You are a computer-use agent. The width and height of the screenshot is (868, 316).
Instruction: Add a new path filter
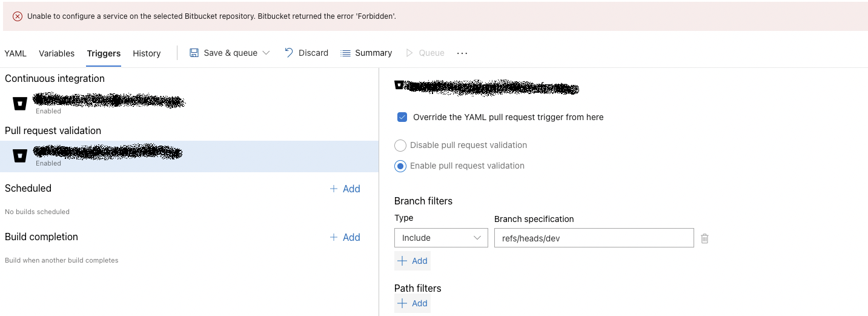pyautogui.click(x=412, y=303)
